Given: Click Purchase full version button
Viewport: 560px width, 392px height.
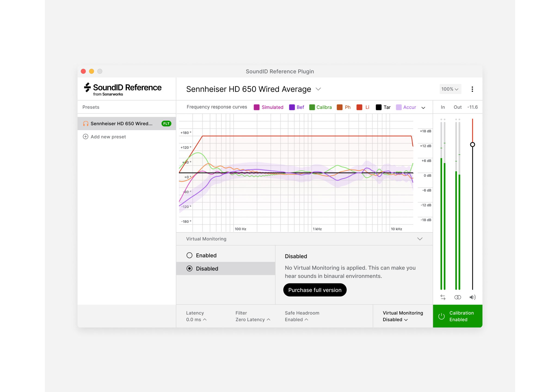Looking at the screenshot, I should [x=315, y=290].
